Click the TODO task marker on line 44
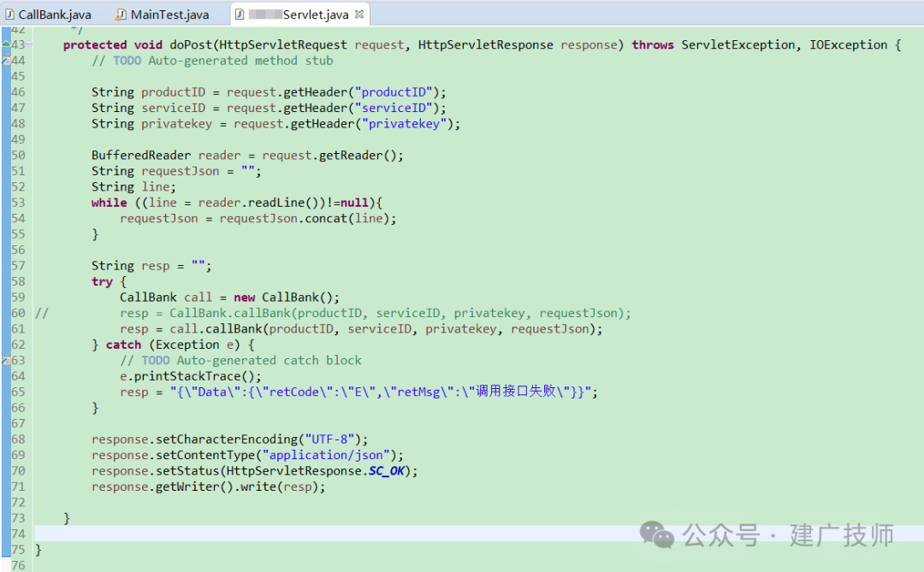The image size is (924, 572). (6, 60)
